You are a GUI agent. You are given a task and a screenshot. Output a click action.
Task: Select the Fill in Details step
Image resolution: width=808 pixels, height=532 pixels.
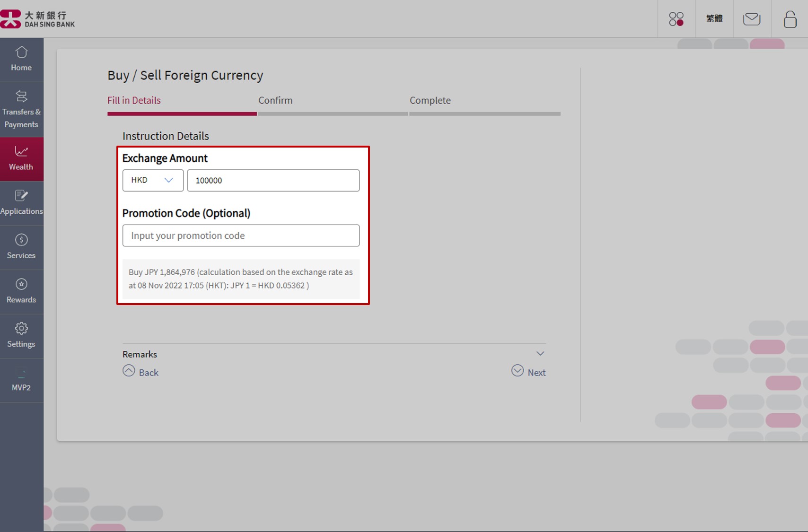[134, 100]
